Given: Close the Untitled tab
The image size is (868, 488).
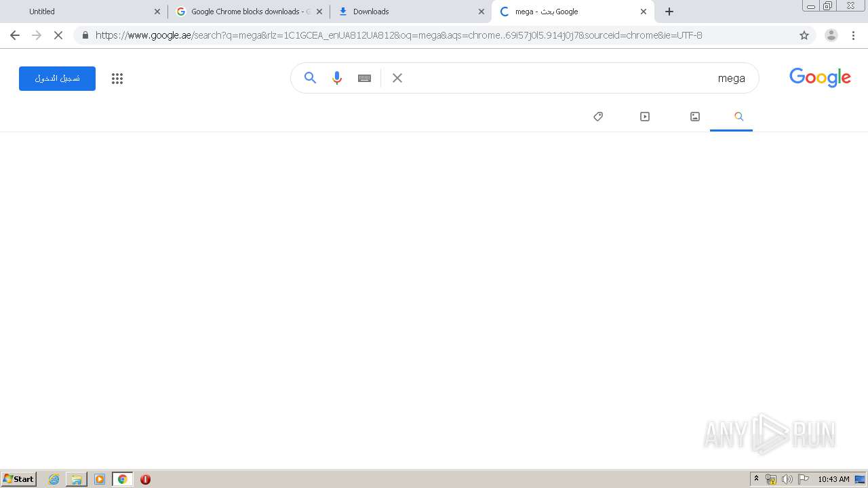Looking at the screenshot, I should point(157,12).
